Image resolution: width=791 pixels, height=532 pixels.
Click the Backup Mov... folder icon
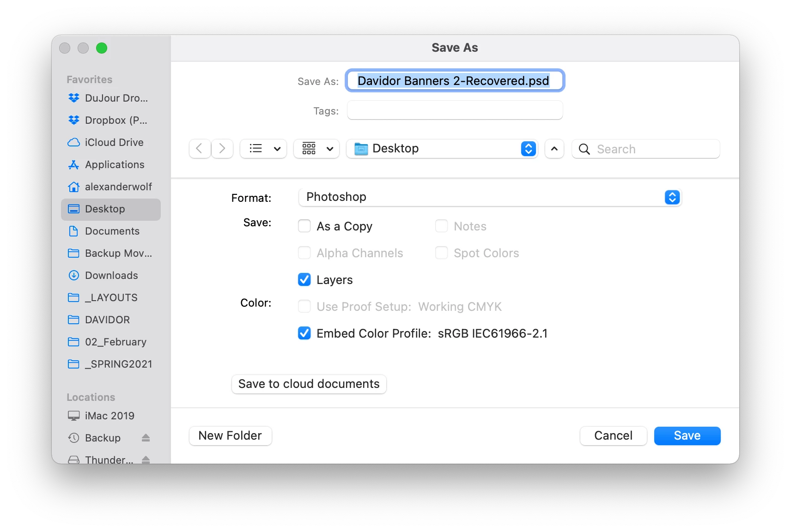click(x=73, y=253)
